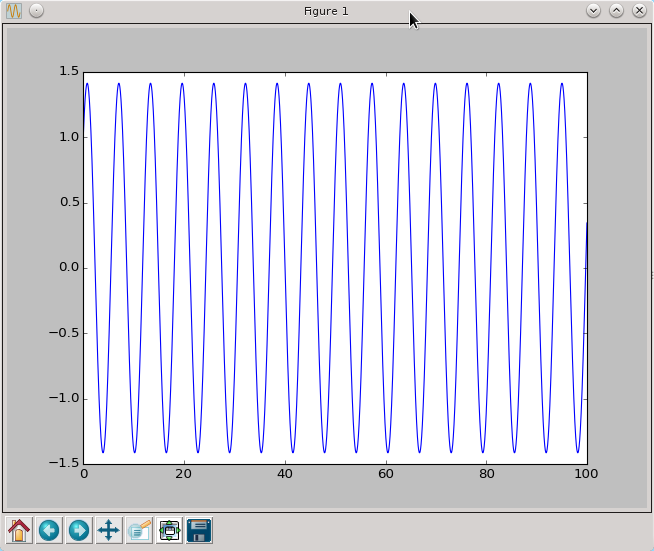Activate the Pan axes tool
This screenshot has width=654, height=551.
pos(109,530)
